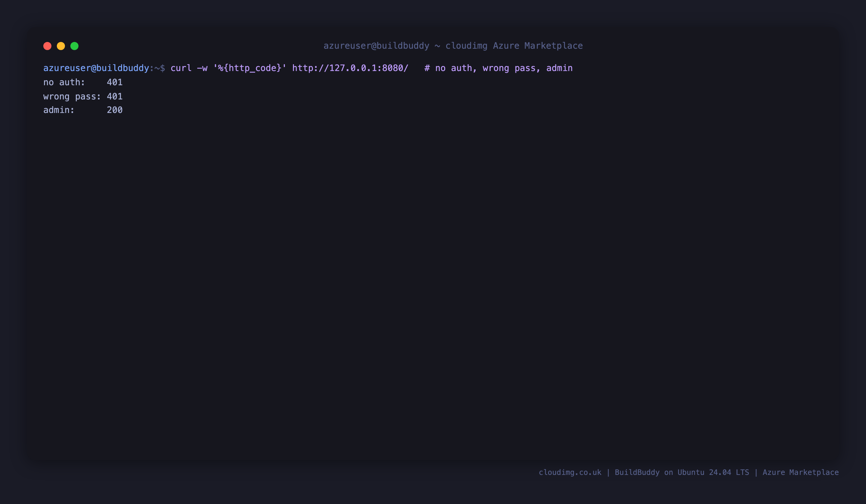Click the green maximize window button
Screen dimensions: 866x504
pyautogui.click(x=74, y=46)
